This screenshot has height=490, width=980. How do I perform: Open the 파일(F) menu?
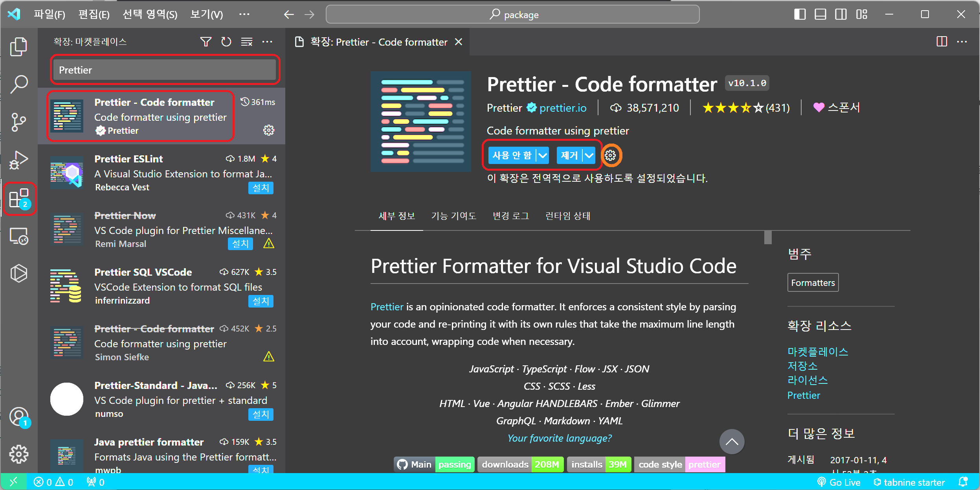[x=49, y=15]
